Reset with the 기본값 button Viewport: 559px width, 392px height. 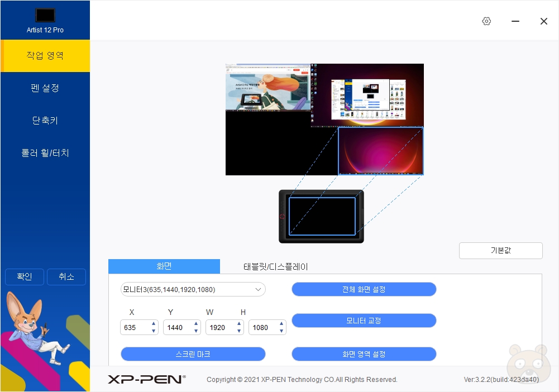point(500,251)
